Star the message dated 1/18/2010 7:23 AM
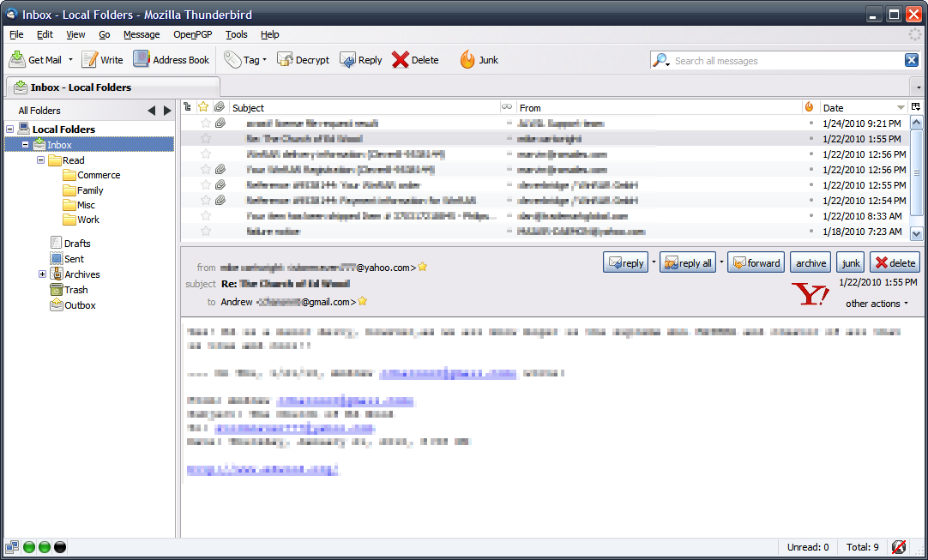The image size is (928, 560). coord(205,231)
